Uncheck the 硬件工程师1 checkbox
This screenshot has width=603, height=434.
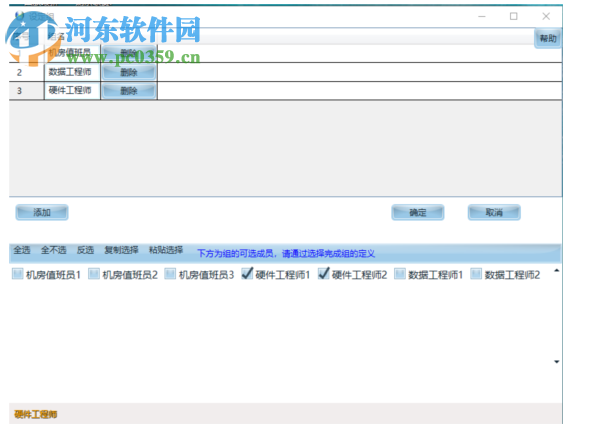247,274
